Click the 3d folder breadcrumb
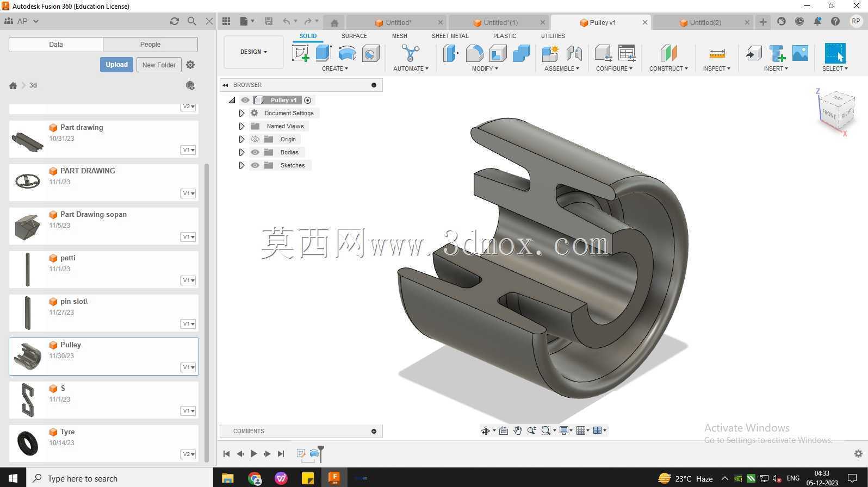Viewport: 868px width, 487px height. coord(33,85)
